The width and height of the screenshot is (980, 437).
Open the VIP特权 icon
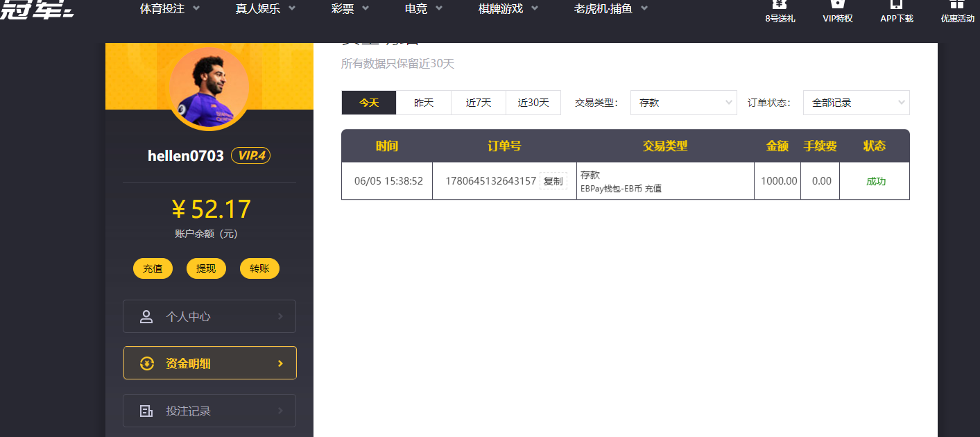[837, 3]
